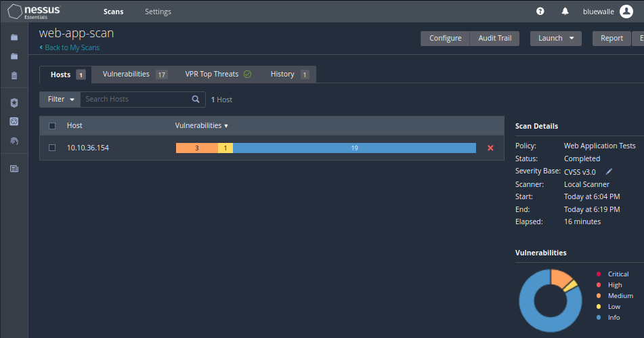
Task: Open the notifications bell icon
Action: pos(565,12)
